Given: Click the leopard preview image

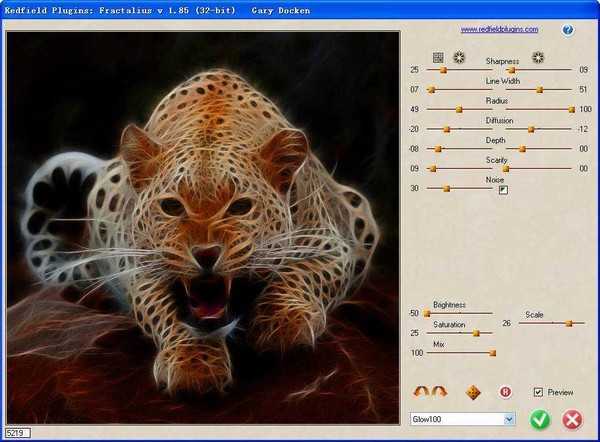Looking at the screenshot, I should click(202, 227).
